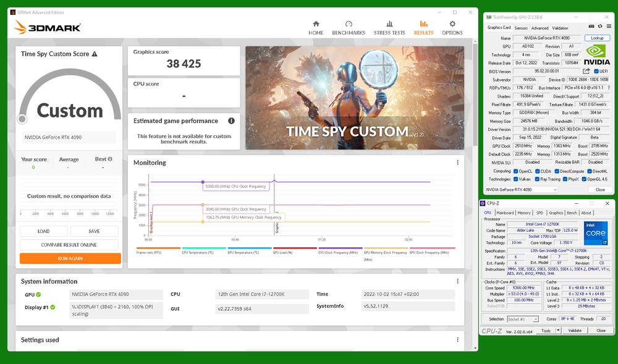Viewport: 618px width, 364px height.
Task: Toggle the Vulkan checkbox in GPU-Z
Action: coord(515,179)
